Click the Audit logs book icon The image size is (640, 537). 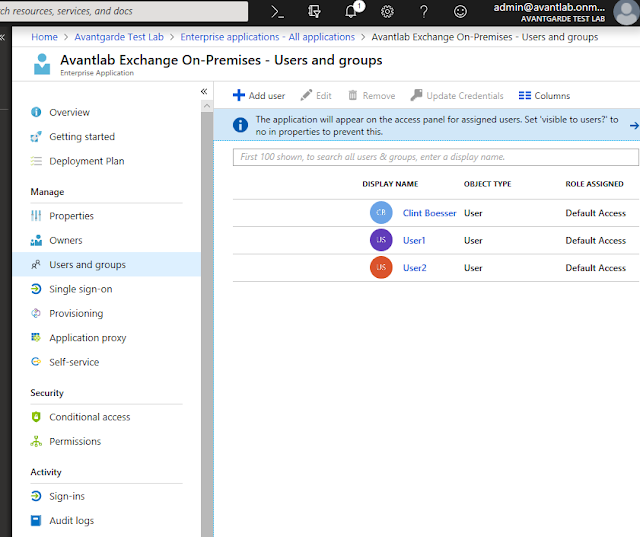tap(36, 520)
